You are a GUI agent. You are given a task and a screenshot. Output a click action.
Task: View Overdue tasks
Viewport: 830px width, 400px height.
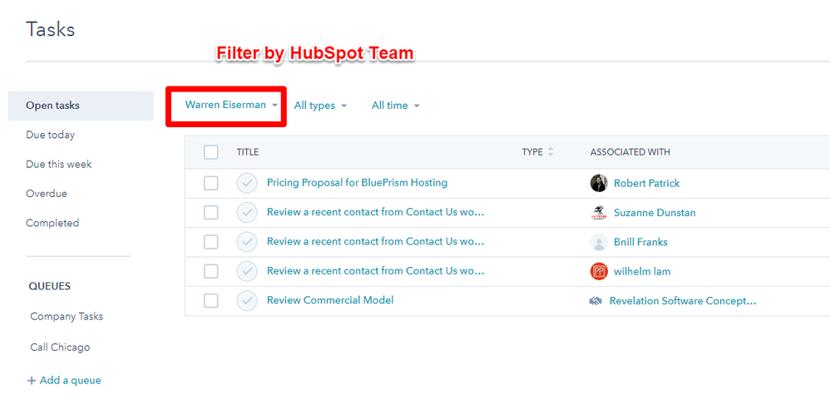click(47, 194)
